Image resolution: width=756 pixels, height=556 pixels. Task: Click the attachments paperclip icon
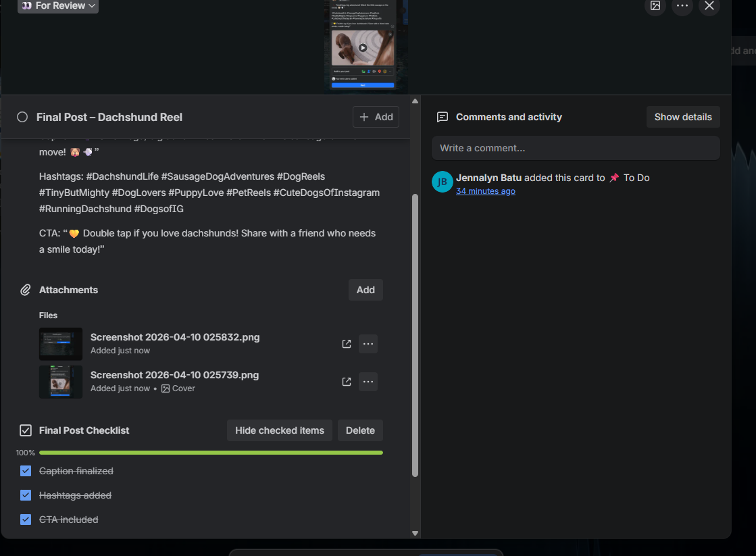pos(26,290)
